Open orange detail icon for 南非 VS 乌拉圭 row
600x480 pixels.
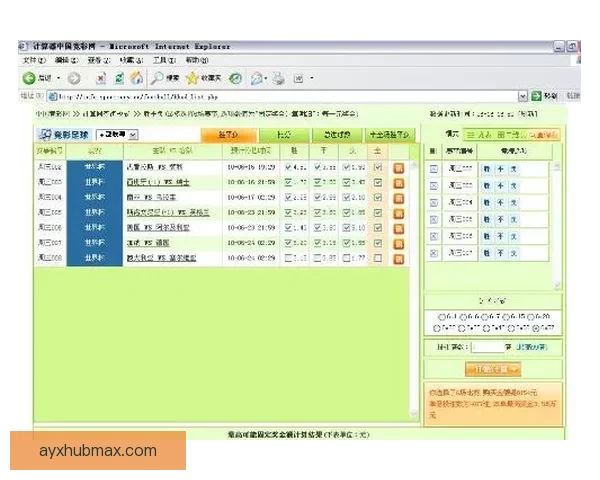coord(399,198)
